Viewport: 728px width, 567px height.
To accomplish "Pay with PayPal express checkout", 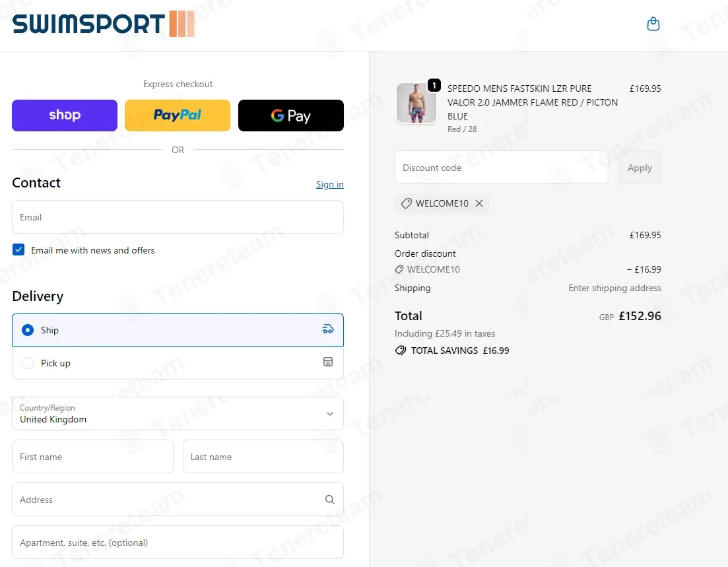I will (178, 115).
